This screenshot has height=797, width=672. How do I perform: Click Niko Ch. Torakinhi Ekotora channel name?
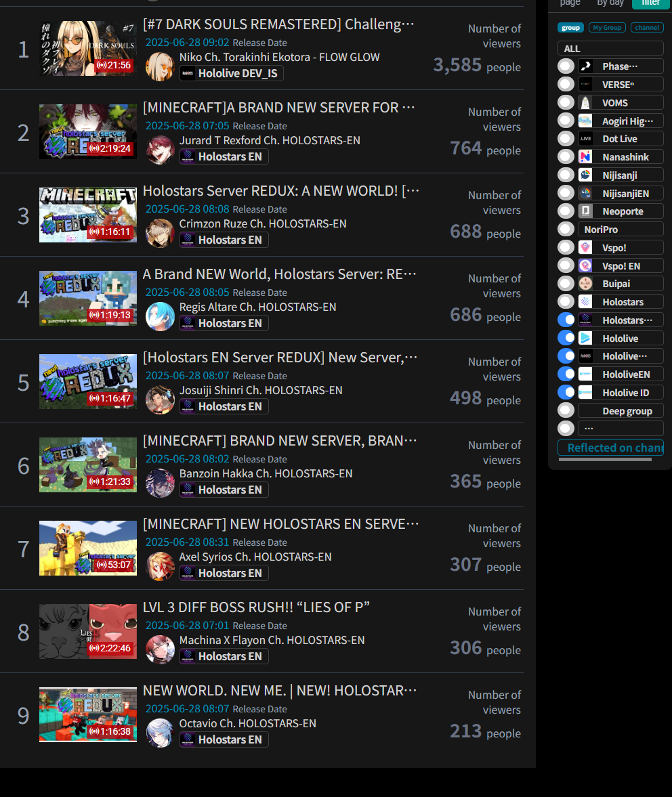280,57
